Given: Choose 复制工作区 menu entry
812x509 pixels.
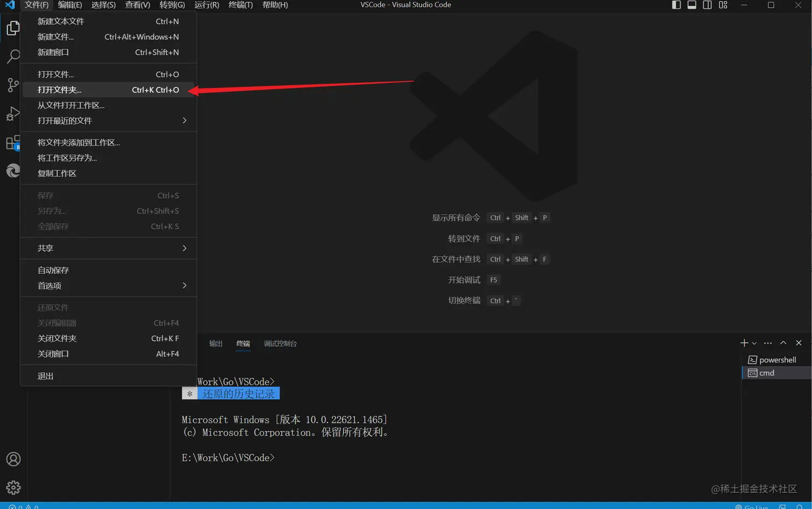Looking at the screenshot, I should click(x=108, y=173).
